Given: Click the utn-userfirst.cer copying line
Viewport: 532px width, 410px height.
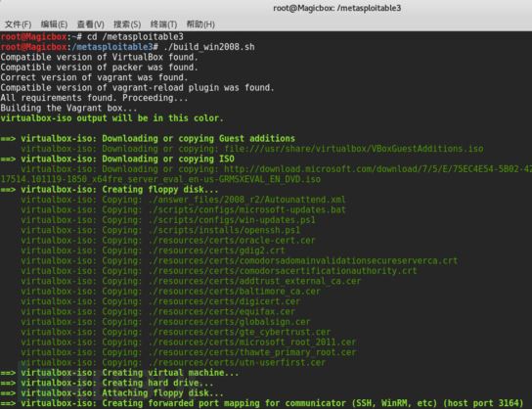Looking at the screenshot, I should pos(173,362).
